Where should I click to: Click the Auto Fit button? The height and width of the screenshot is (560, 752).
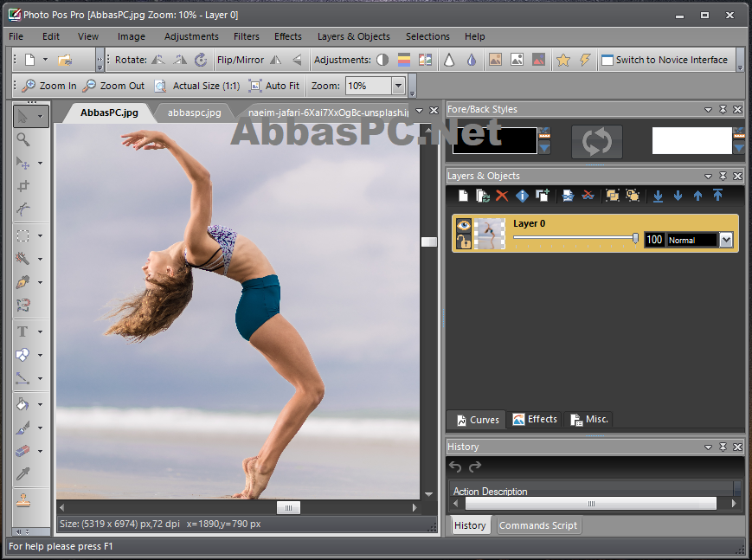pos(274,86)
